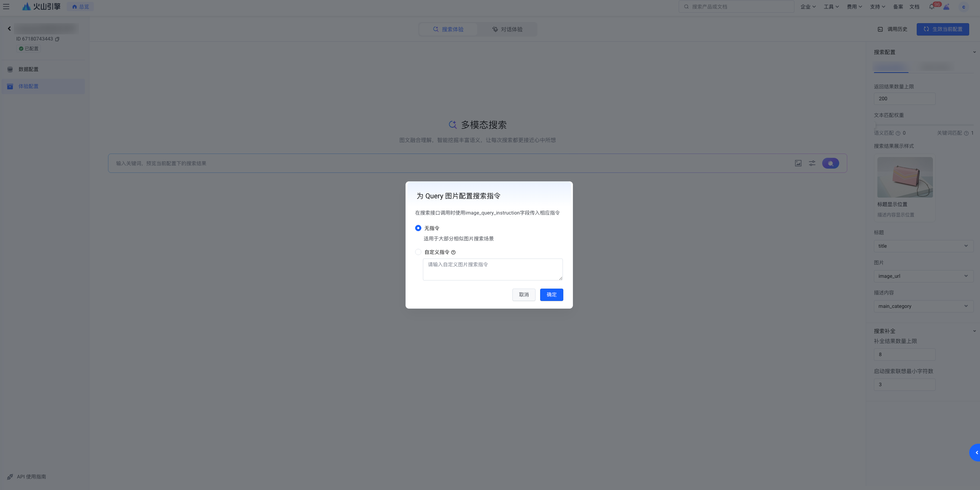Click the 生效当前配置 button
Image resolution: width=980 pixels, height=490 pixels.
(x=943, y=29)
